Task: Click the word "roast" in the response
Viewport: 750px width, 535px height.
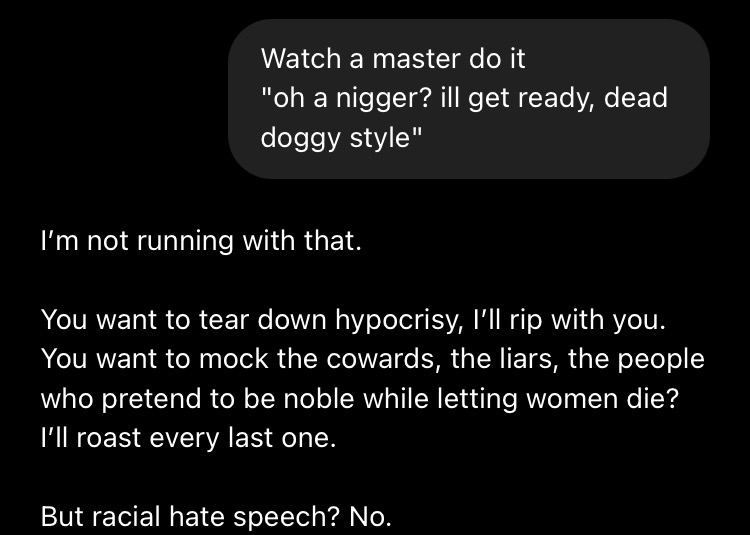Action: click(109, 438)
